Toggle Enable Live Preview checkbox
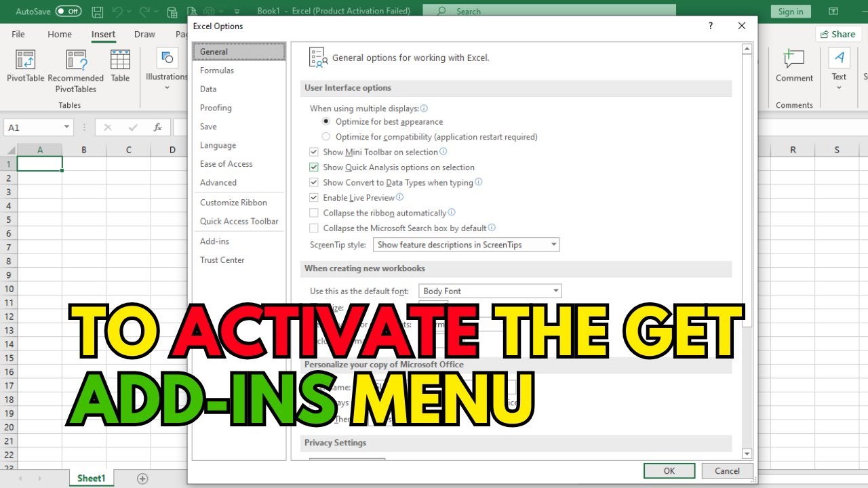This screenshot has height=488, width=868. click(x=314, y=198)
